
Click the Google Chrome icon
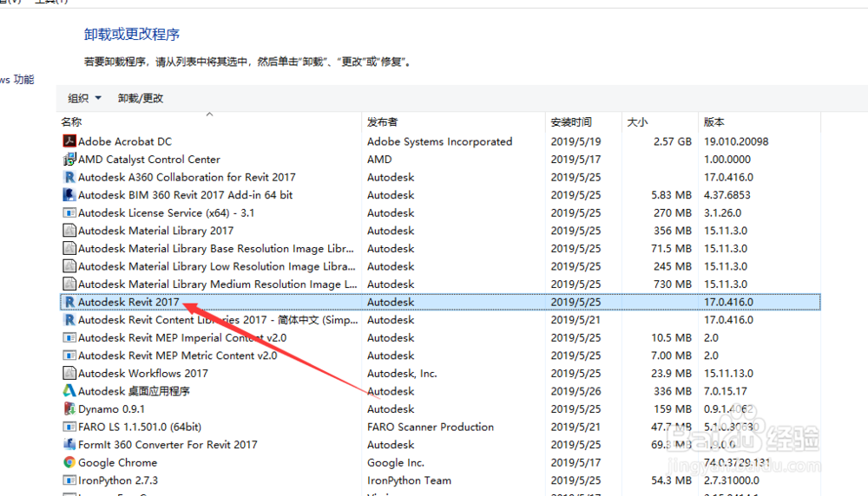69,462
